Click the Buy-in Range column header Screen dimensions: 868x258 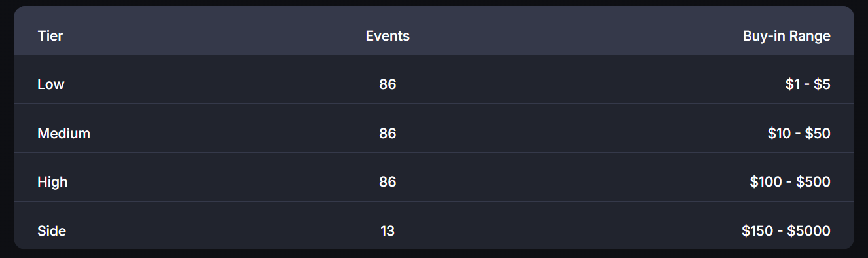click(786, 36)
